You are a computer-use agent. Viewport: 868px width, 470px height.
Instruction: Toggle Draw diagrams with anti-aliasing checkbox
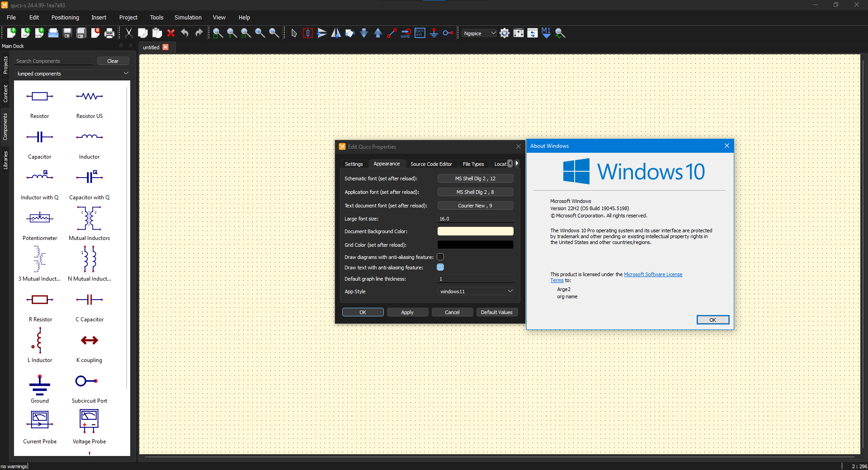[440, 257]
